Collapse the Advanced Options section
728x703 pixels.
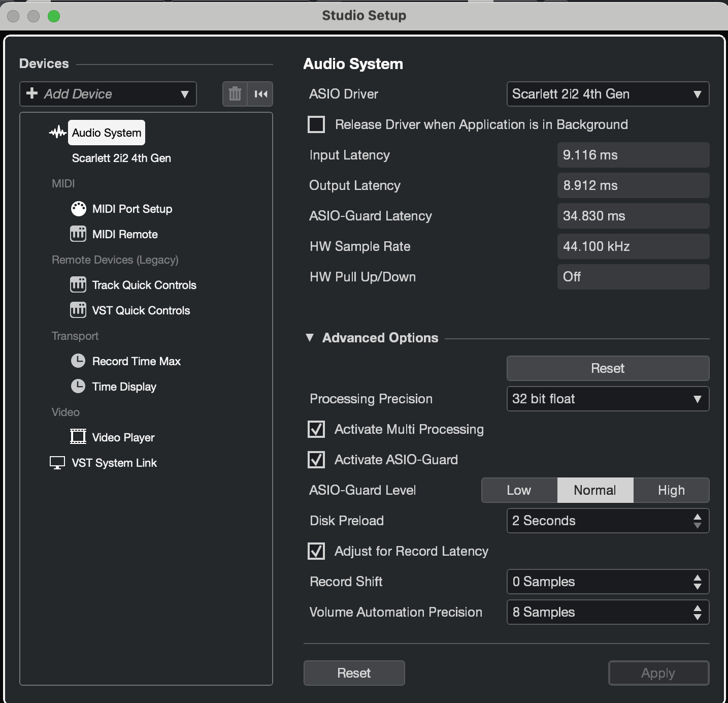[x=310, y=338]
